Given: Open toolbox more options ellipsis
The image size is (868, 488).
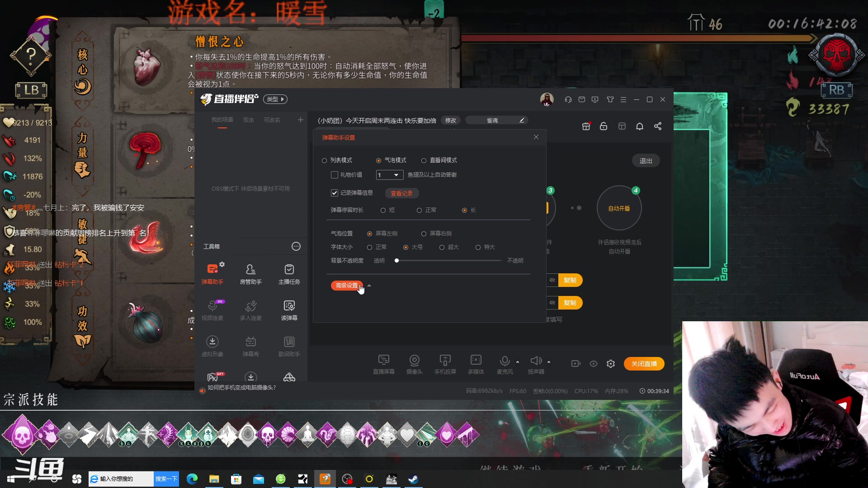Looking at the screenshot, I should tap(296, 246).
